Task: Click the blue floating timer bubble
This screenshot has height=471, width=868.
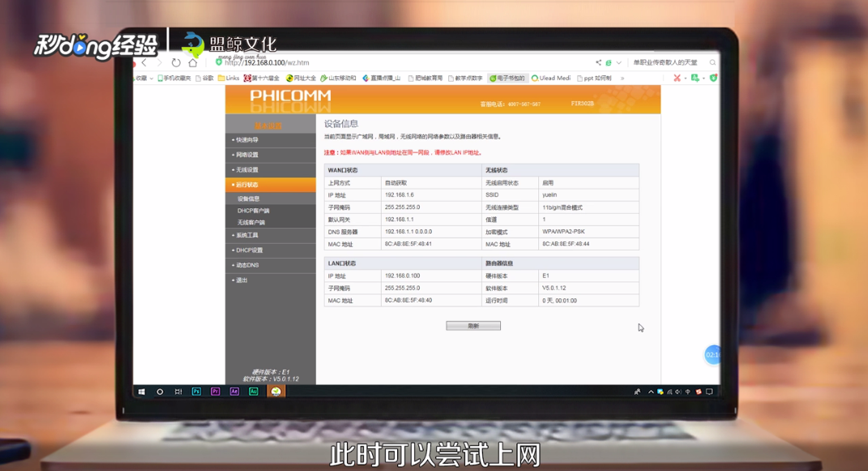Action: 712,355
